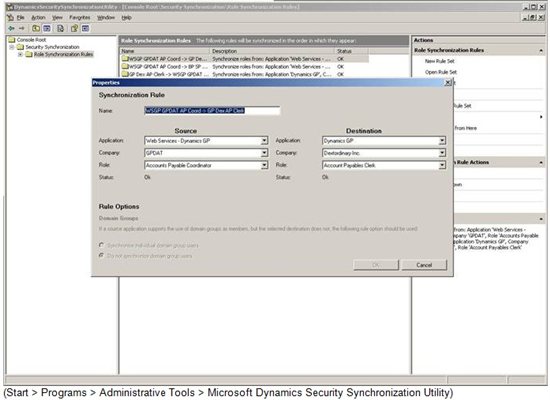The image size is (550, 400).
Task: Click the Cancel button in Properties
Action: coord(424,265)
